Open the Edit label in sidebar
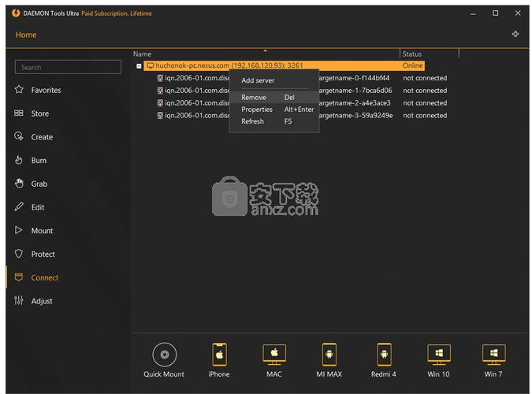This screenshot has height=394, width=532. (38, 207)
